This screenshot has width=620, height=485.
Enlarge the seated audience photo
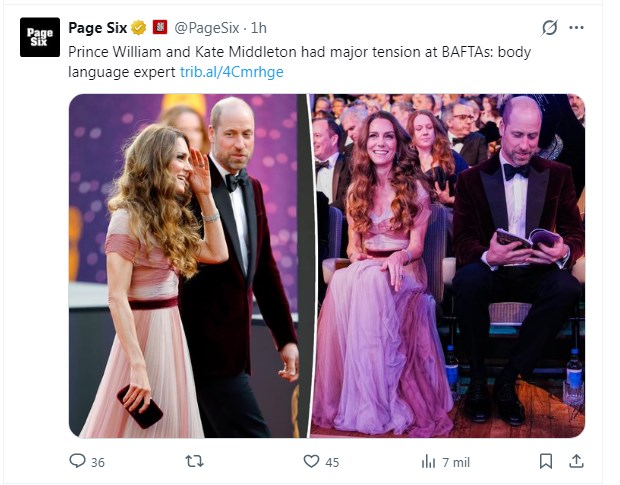point(448,265)
